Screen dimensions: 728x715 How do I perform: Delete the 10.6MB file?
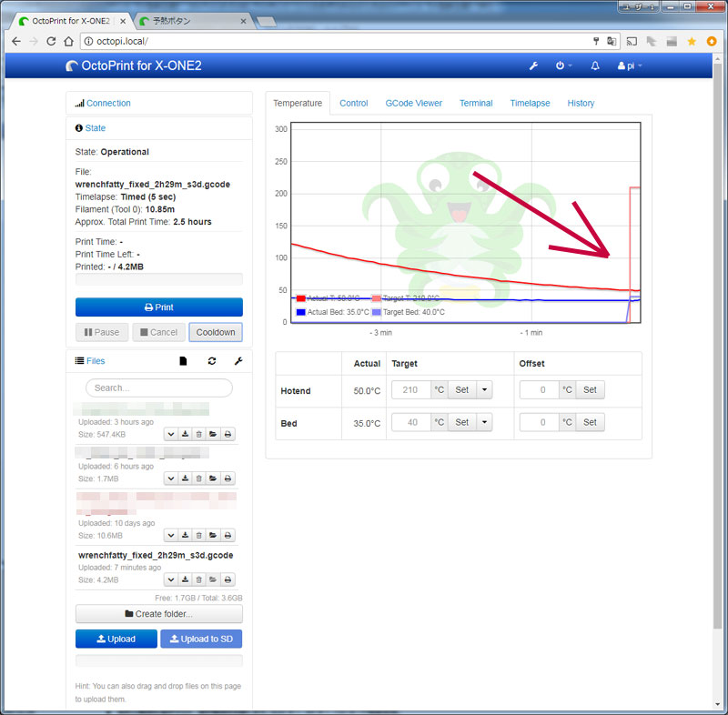[x=198, y=536]
